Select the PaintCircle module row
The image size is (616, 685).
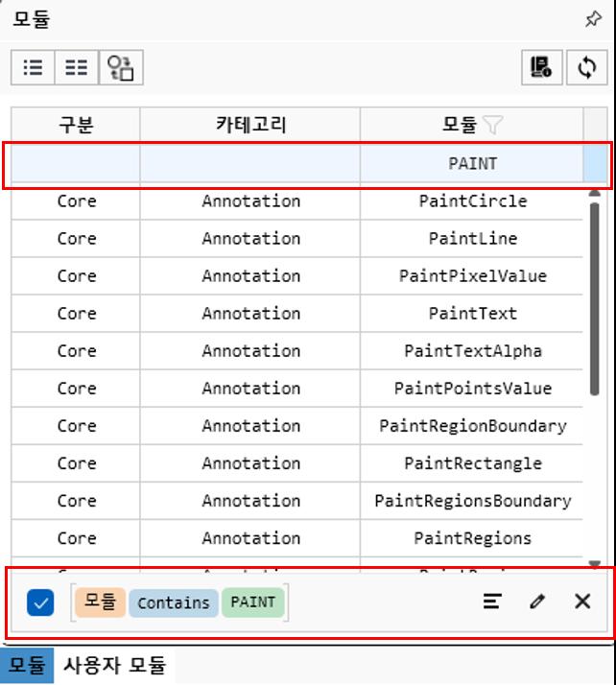[472, 201]
